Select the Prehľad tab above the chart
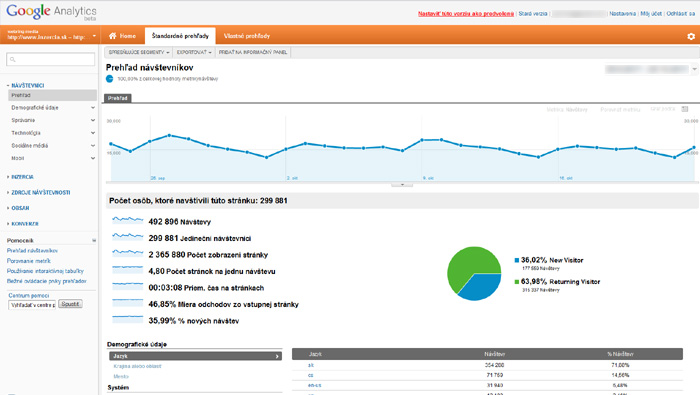The image size is (700, 395). [117, 98]
